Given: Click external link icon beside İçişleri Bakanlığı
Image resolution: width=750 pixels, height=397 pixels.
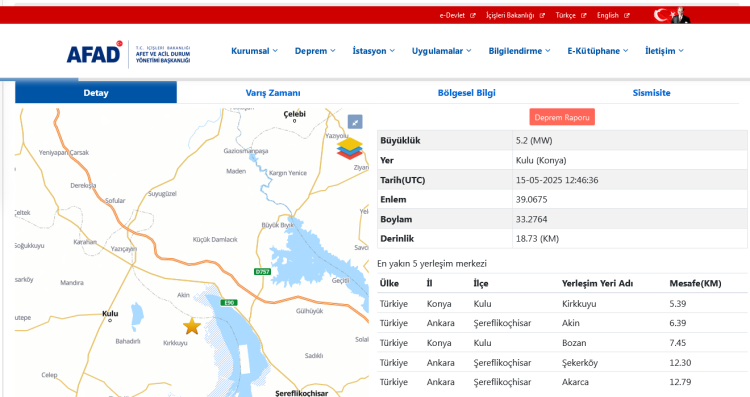Looking at the screenshot, I should pyautogui.click(x=542, y=15).
